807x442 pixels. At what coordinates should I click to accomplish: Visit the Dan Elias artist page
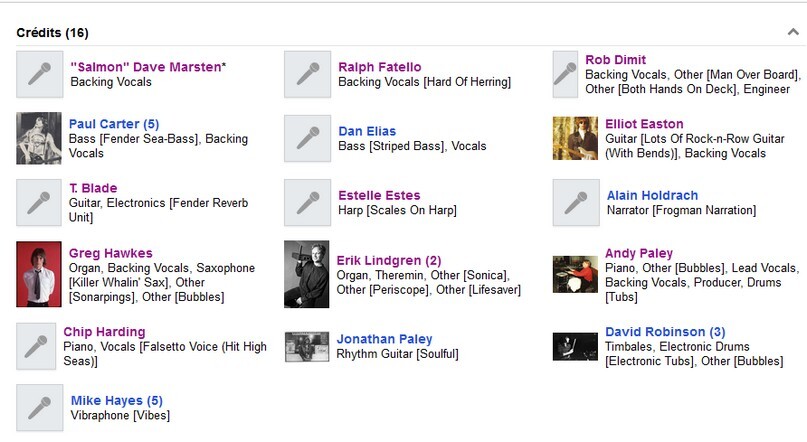pos(367,131)
